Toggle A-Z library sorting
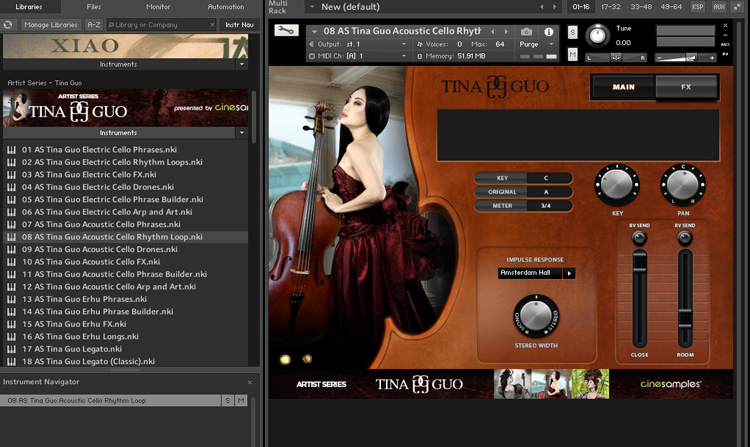This screenshot has width=750, height=447. [x=94, y=24]
